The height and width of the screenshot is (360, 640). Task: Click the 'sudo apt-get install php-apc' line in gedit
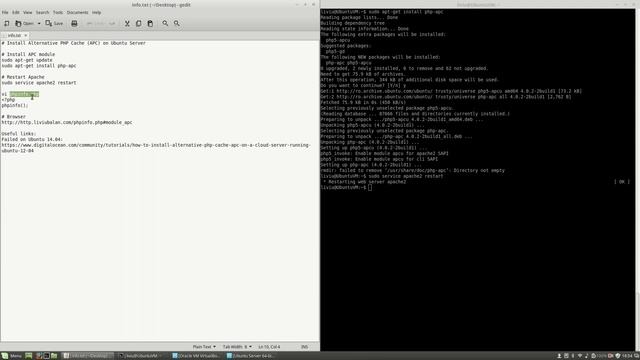(39, 66)
